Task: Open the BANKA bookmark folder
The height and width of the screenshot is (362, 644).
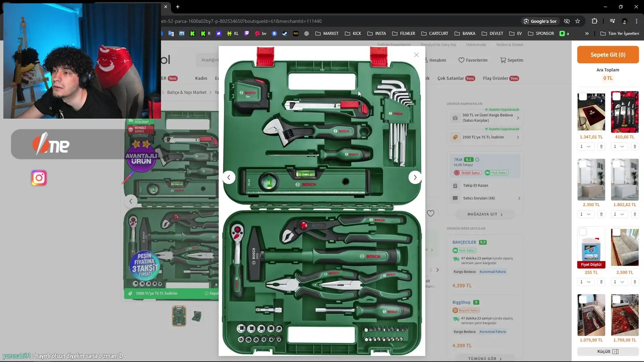Action: 464,33
